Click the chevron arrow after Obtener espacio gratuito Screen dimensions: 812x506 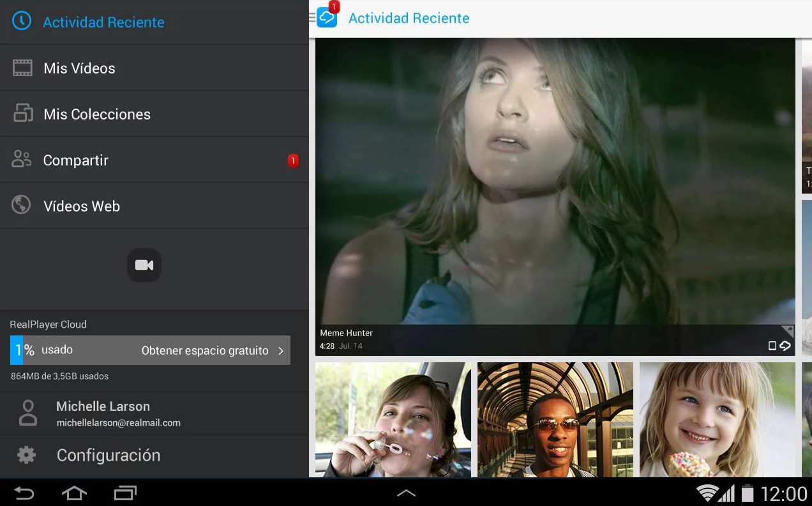(x=281, y=351)
